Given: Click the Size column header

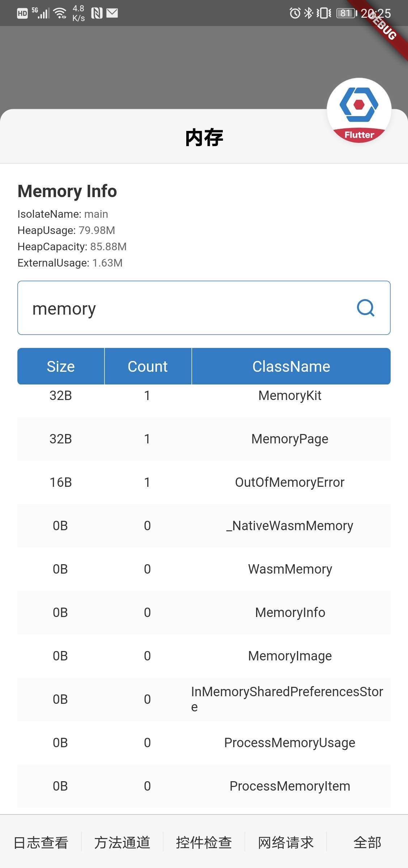Looking at the screenshot, I should point(61,366).
